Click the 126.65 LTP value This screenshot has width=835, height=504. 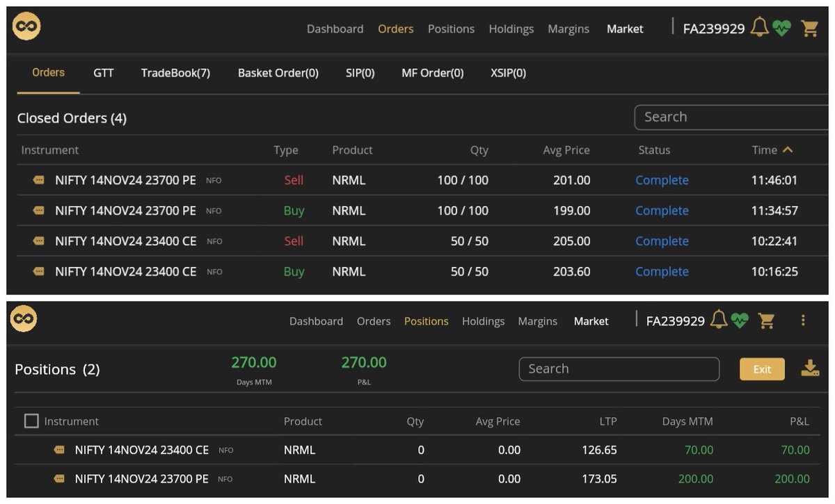[600, 450]
